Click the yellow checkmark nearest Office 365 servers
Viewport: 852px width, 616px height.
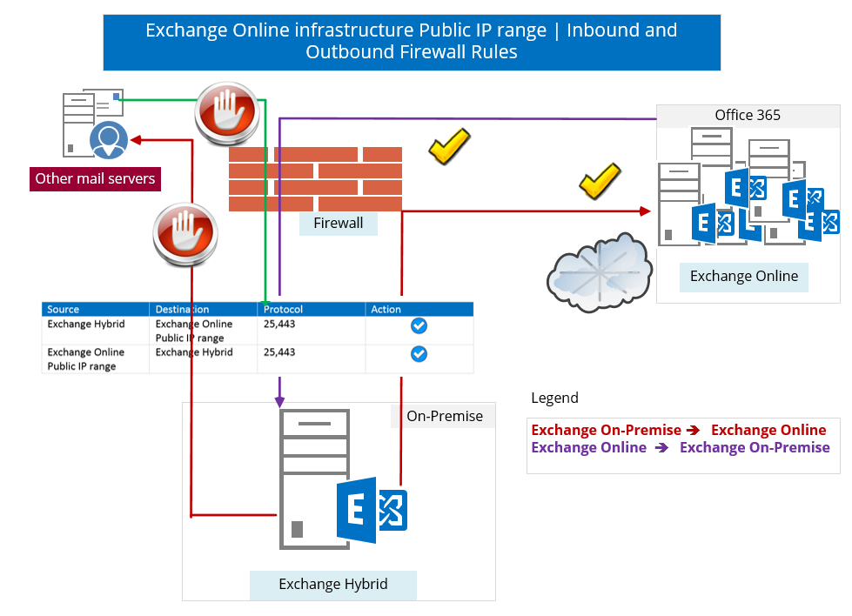[600, 180]
